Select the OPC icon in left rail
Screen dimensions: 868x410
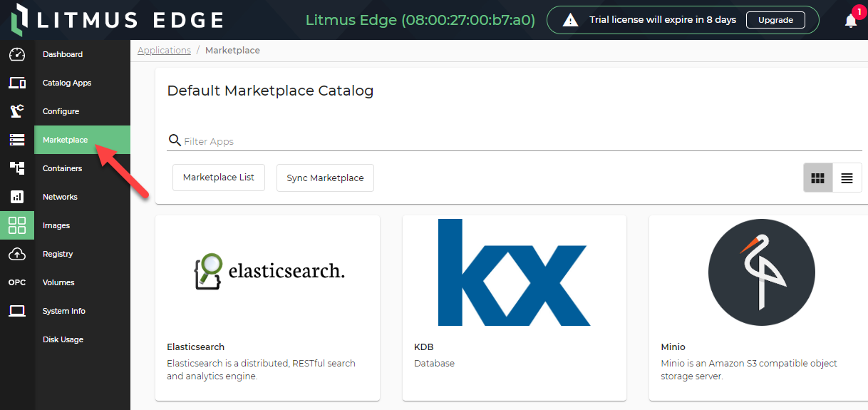pyautogui.click(x=17, y=282)
